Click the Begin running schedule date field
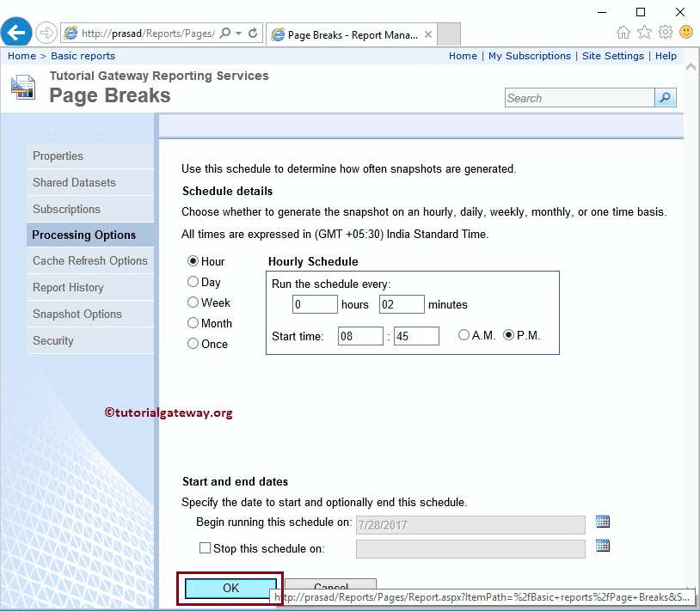This screenshot has height=611, width=700. 470,525
